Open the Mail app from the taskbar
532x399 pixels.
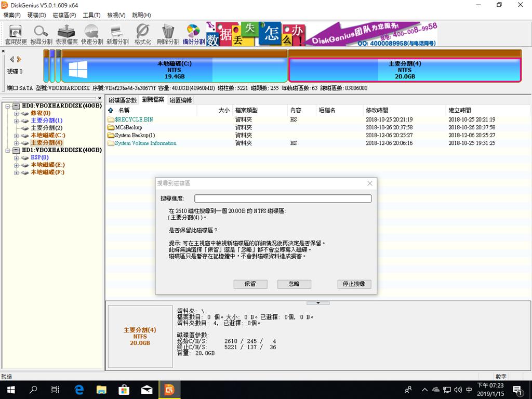147,390
